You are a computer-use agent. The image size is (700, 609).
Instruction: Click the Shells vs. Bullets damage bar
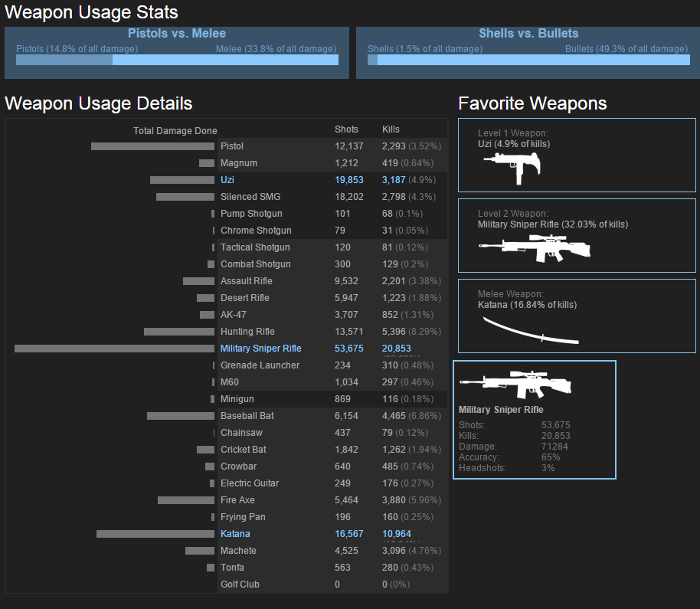tap(528, 60)
